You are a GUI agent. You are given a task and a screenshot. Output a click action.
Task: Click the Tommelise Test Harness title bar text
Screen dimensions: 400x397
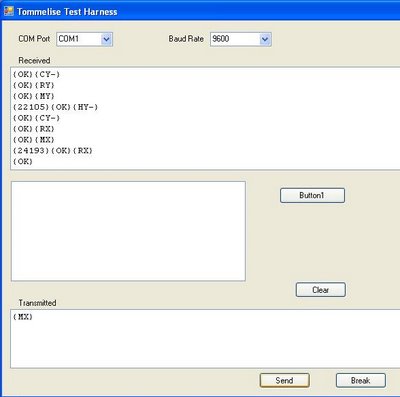tap(67, 12)
